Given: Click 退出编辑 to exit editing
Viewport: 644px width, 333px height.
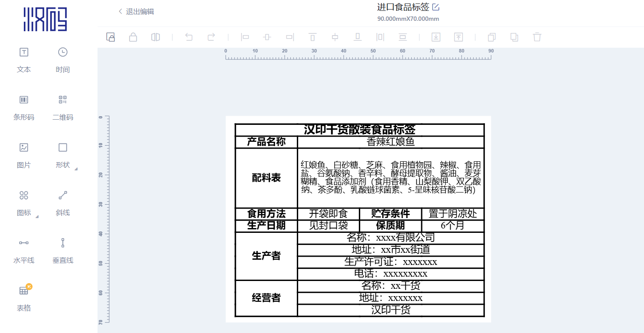Looking at the screenshot, I should (x=136, y=12).
